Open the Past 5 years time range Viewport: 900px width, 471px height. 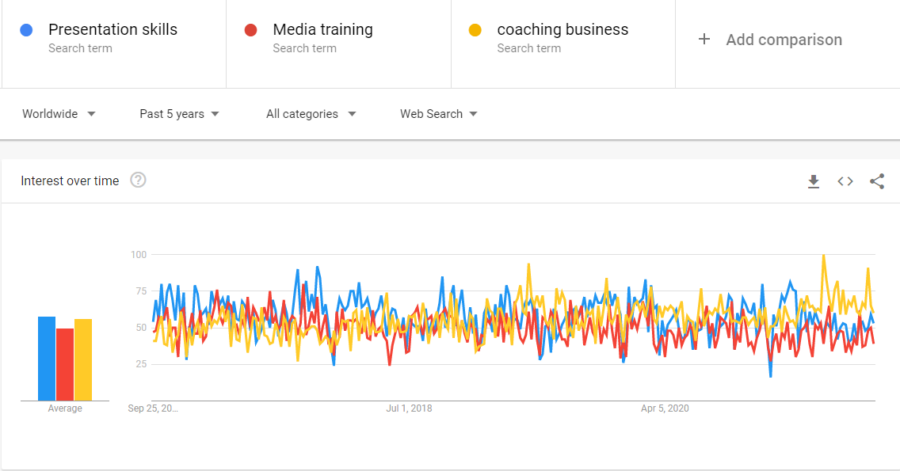tap(179, 114)
